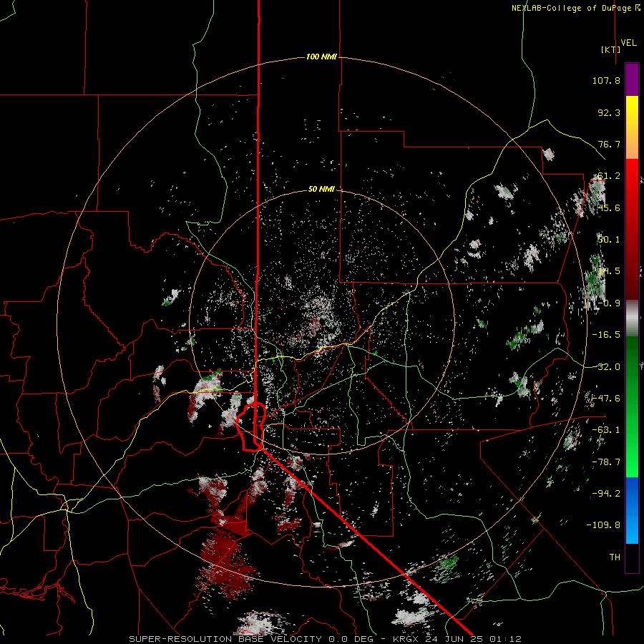Select the black TH box in the color bar
The image size is (644, 644).
(632, 557)
